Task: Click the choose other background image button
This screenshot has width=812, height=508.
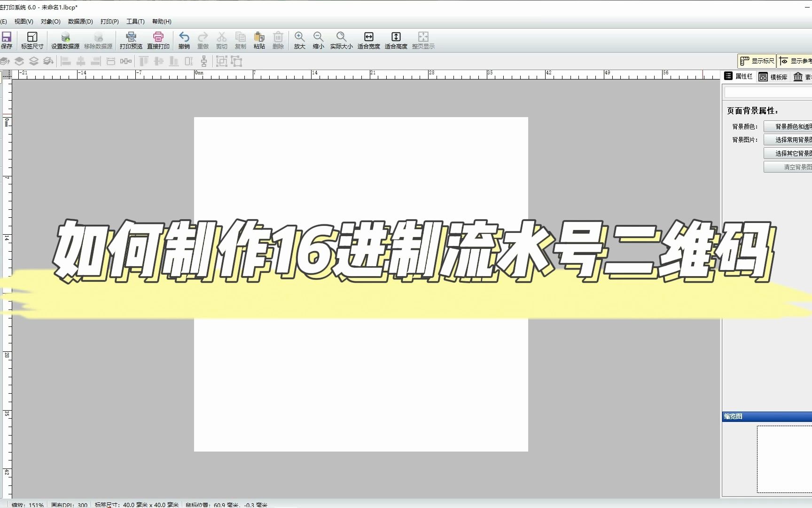Action: coord(788,153)
